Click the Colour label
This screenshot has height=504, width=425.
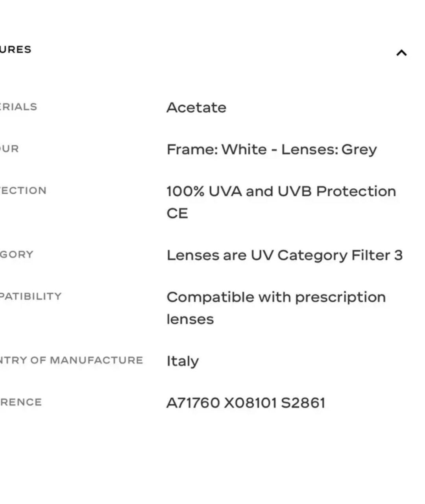pyautogui.click(x=9, y=149)
